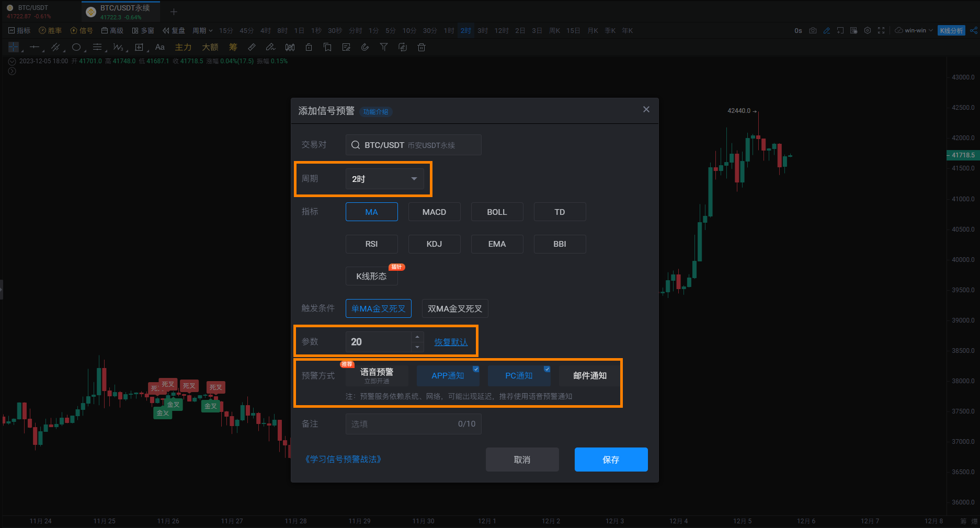
Task: Increase the parameter value with up arrow
Action: [417, 337]
